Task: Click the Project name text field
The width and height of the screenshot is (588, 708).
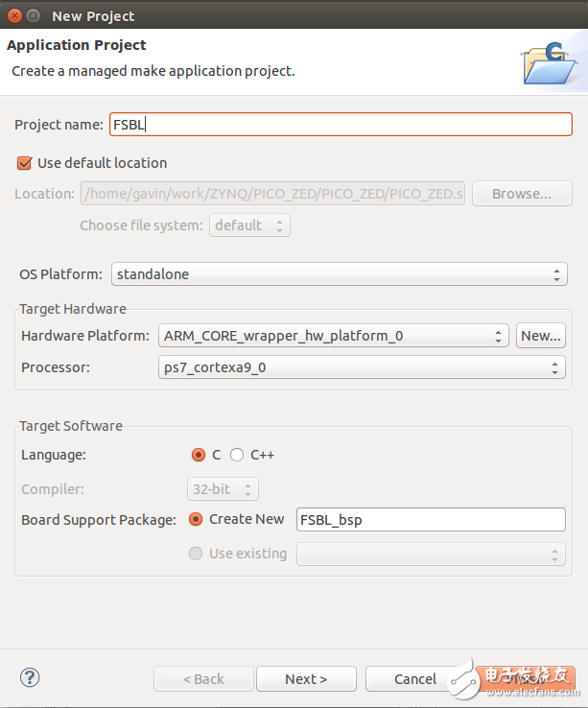Action: (341, 125)
